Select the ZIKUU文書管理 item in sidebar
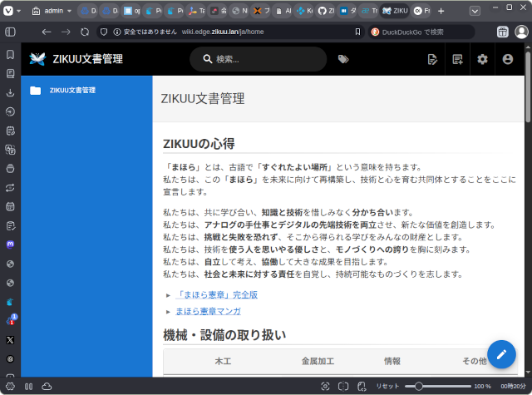532x395 pixels. [x=71, y=90]
